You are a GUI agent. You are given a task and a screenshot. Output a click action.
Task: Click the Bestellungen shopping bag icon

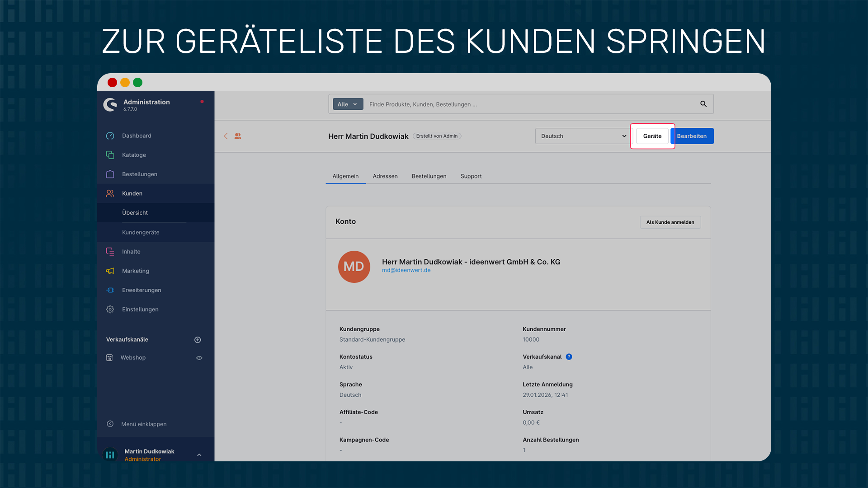coord(110,174)
